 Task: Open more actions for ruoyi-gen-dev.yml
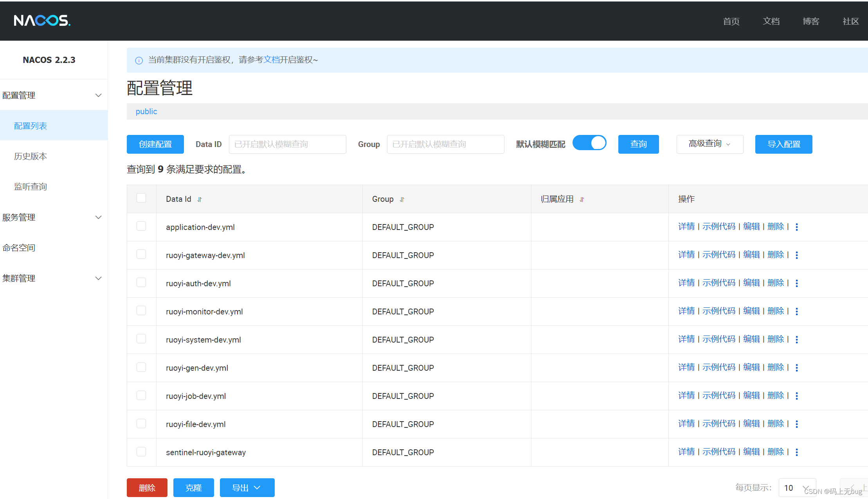[x=797, y=368]
